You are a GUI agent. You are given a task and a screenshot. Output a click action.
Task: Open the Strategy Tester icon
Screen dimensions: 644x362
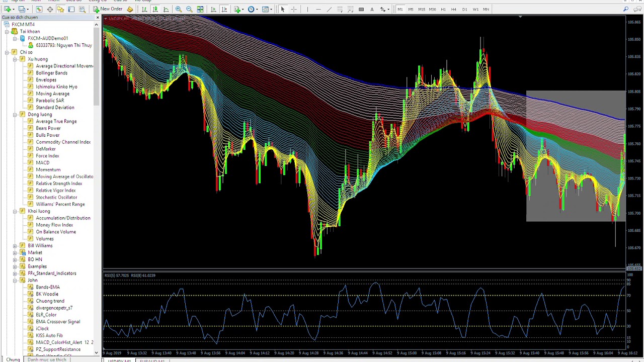82,9
